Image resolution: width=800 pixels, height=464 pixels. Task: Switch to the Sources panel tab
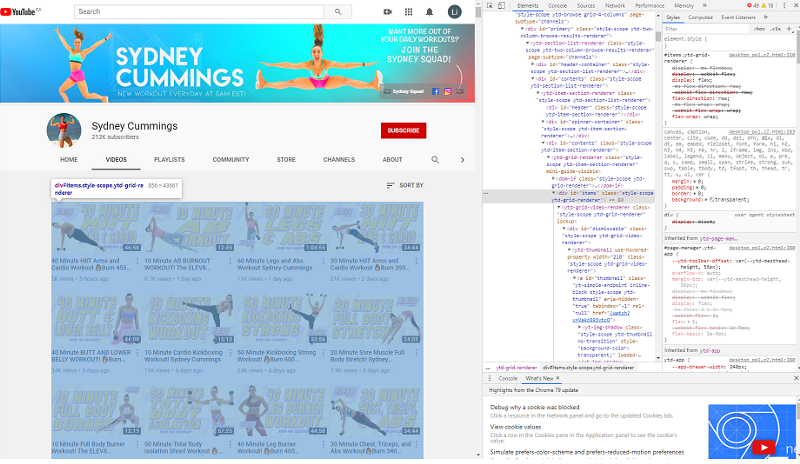pos(586,6)
